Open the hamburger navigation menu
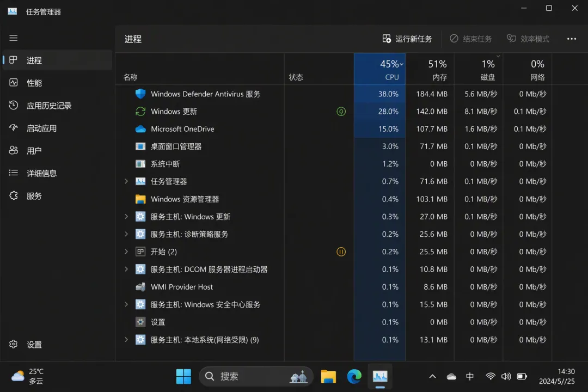This screenshot has height=392, width=588. [14, 38]
